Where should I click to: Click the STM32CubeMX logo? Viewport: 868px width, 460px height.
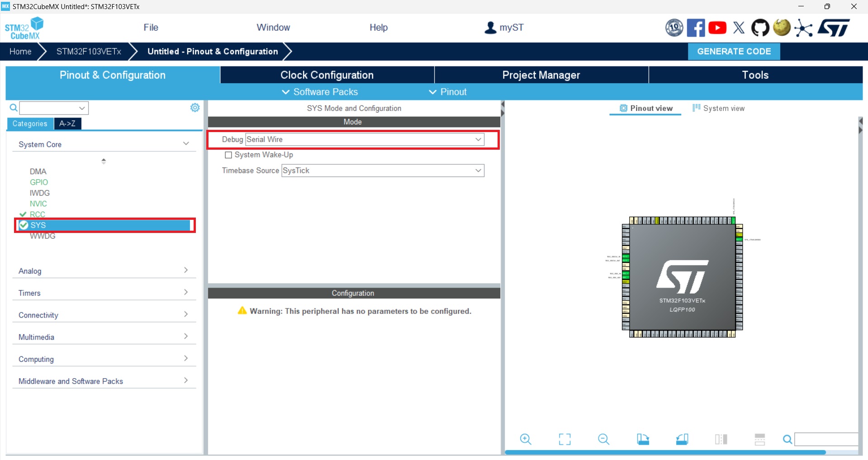(x=24, y=28)
